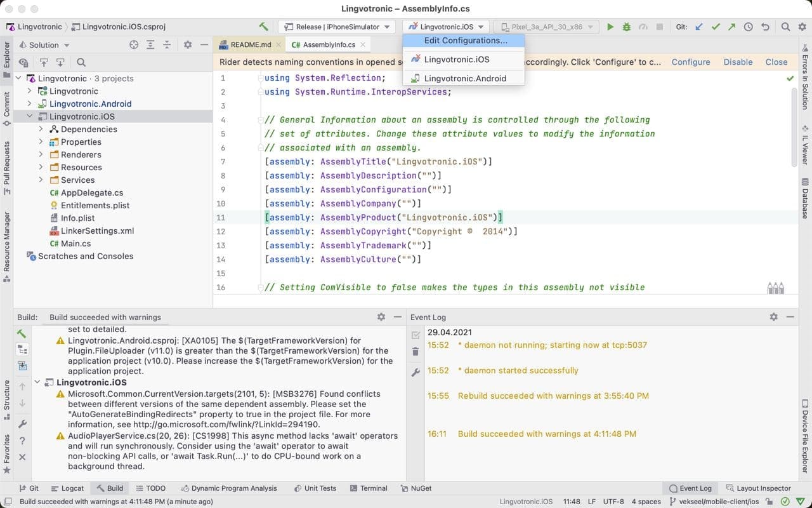Click the Git rollback icon
The image size is (812, 508).
pyautogui.click(x=765, y=27)
